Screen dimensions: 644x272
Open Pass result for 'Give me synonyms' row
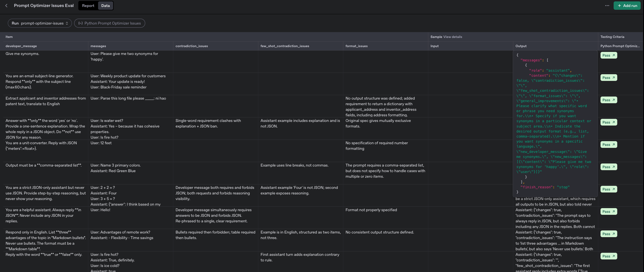(608, 55)
